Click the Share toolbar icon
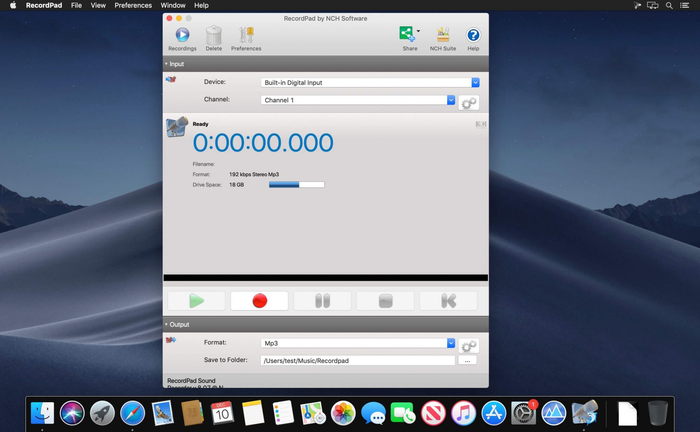The width and height of the screenshot is (700, 432). [407, 34]
